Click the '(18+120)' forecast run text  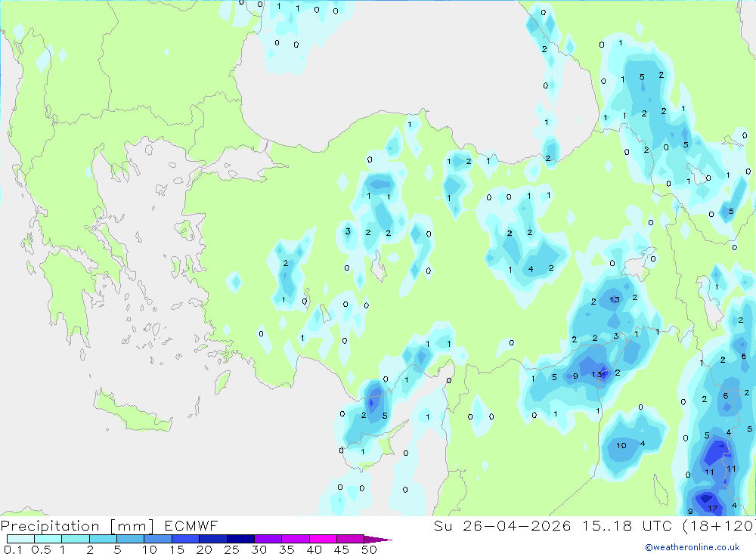point(719,525)
